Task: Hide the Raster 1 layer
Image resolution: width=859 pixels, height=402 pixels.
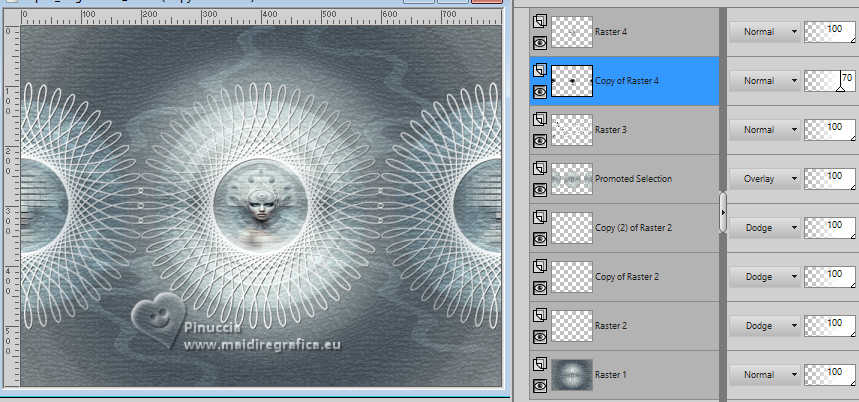Action: tap(540, 386)
